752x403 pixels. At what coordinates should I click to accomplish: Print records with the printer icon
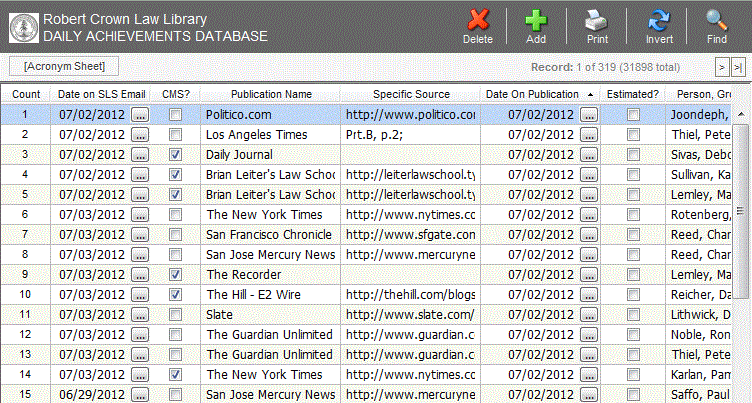pyautogui.click(x=597, y=21)
